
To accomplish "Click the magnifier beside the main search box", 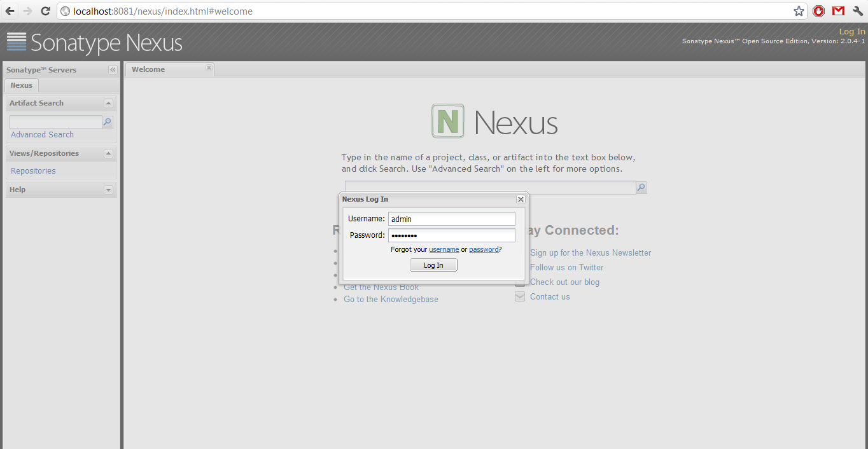I will [x=641, y=187].
